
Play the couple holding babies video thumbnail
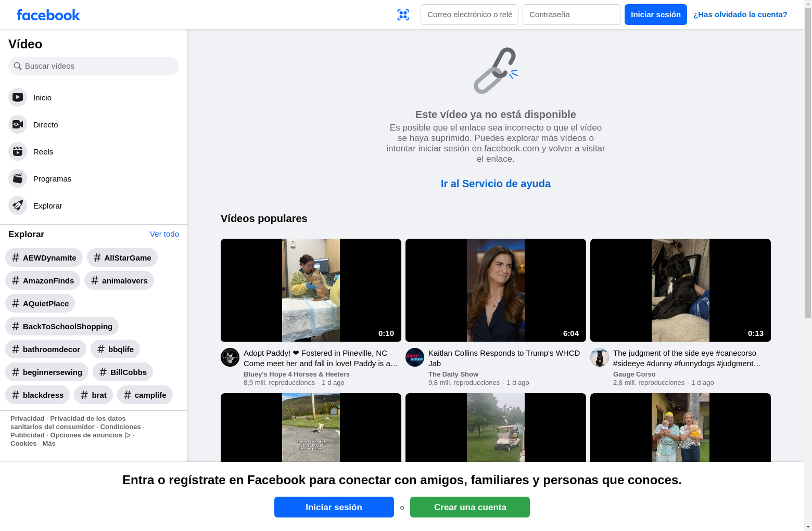click(x=680, y=428)
